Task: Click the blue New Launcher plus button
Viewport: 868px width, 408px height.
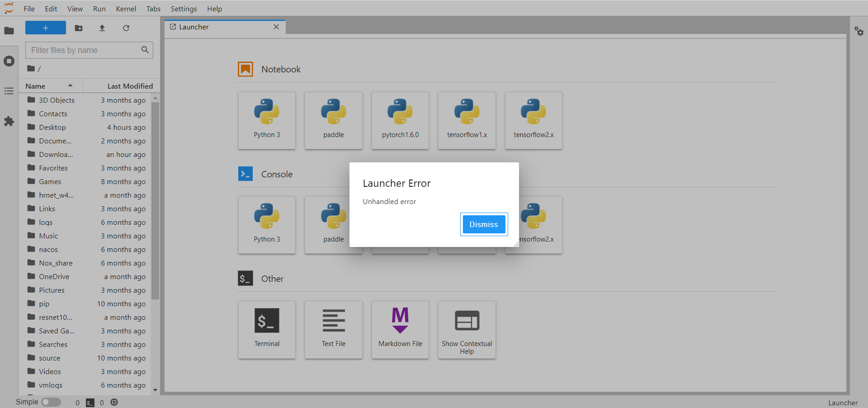Action: 46,28
